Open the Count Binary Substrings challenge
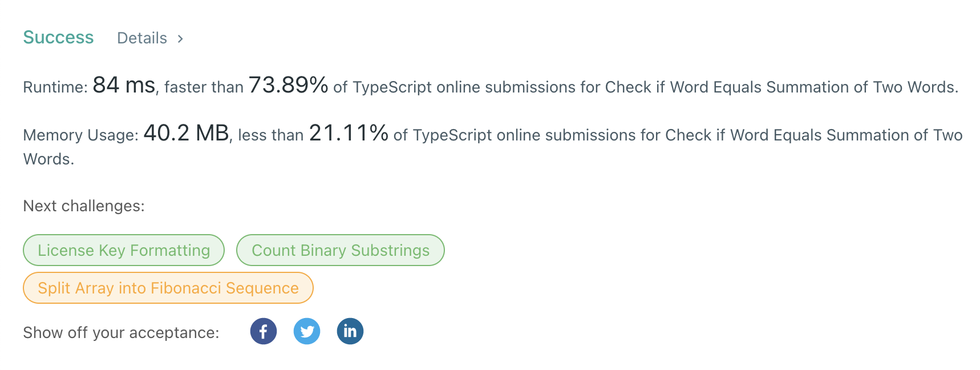Viewport: 980px width, 370px height. click(341, 250)
